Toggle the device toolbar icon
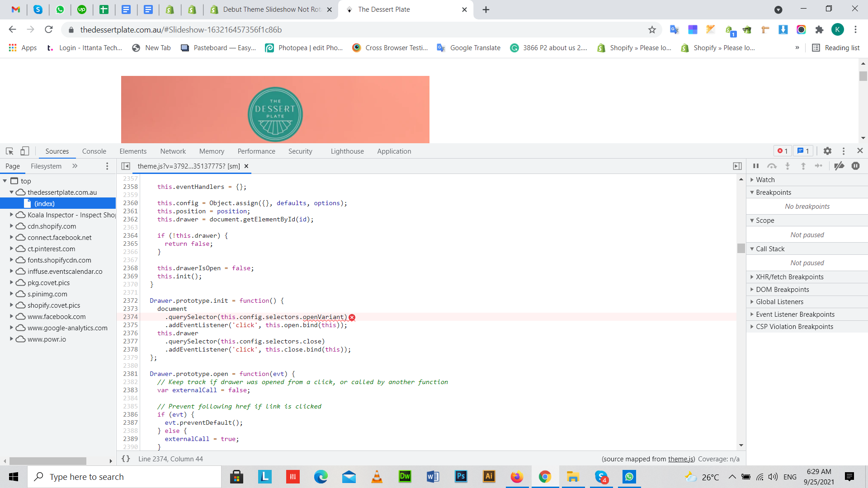 tap(25, 151)
